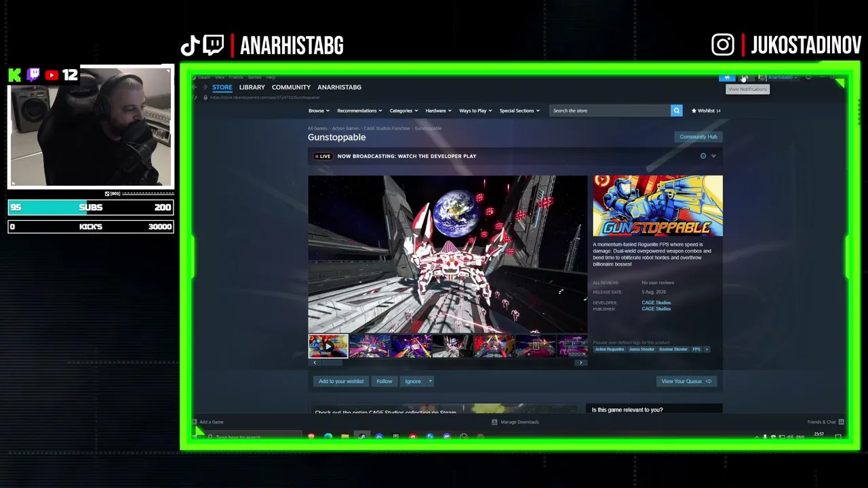The image size is (868, 488).
Task: Focus the Search the store field
Action: click(x=610, y=110)
